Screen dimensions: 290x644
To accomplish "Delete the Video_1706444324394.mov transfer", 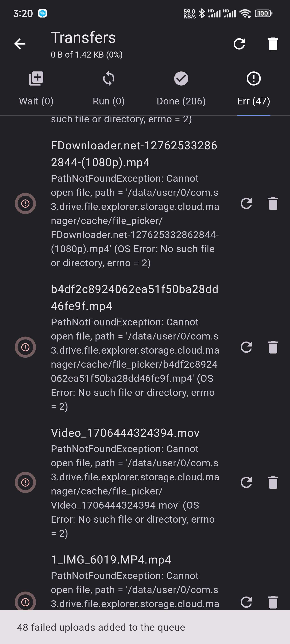I will (273, 482).
